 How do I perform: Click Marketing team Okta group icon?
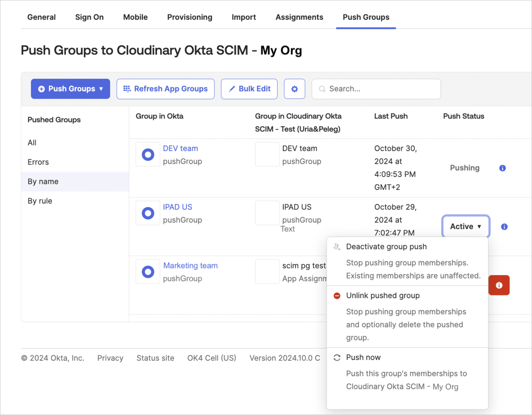(148, 271)
